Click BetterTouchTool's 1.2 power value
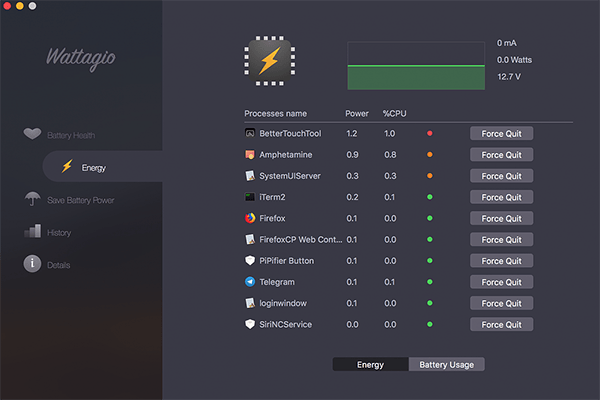The image size is (600, 400). 352,133
